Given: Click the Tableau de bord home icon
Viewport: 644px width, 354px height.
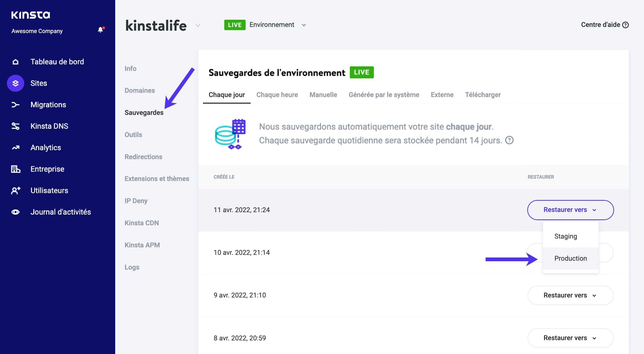Looking at the screenshot, I should (x=15, y=62).
